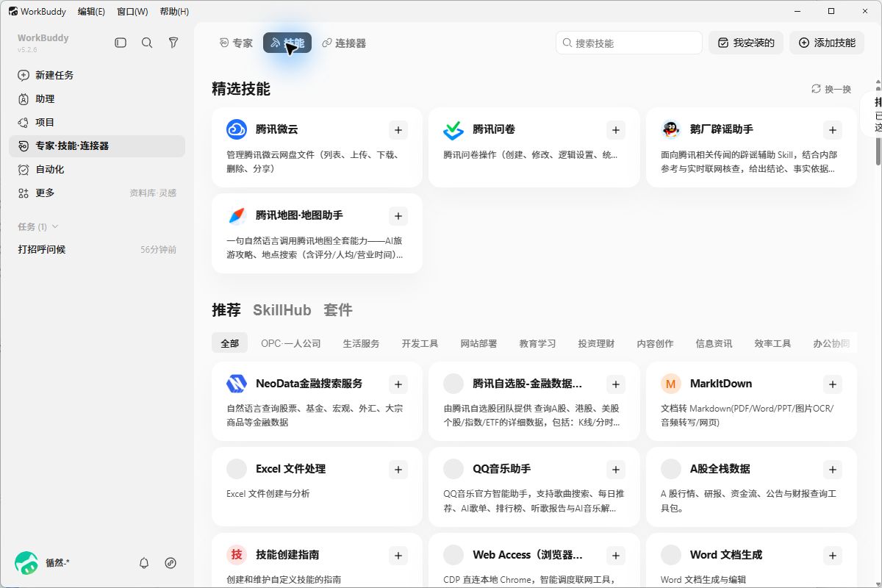Focus the 搜索技能 search field
The width and height of the screenshot is (882, 588).
629,43
